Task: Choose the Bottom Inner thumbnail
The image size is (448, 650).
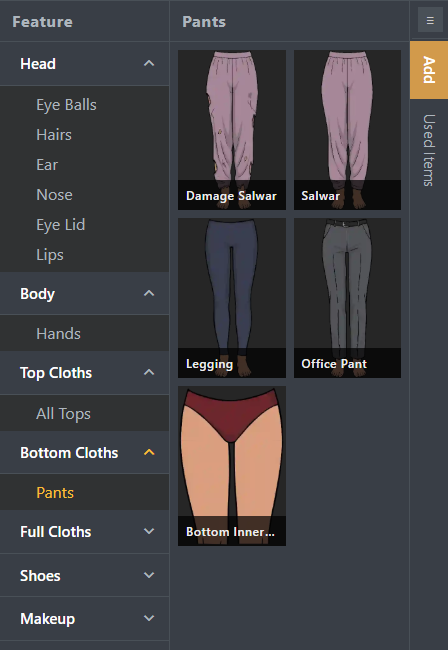Action: click(232, 466)
